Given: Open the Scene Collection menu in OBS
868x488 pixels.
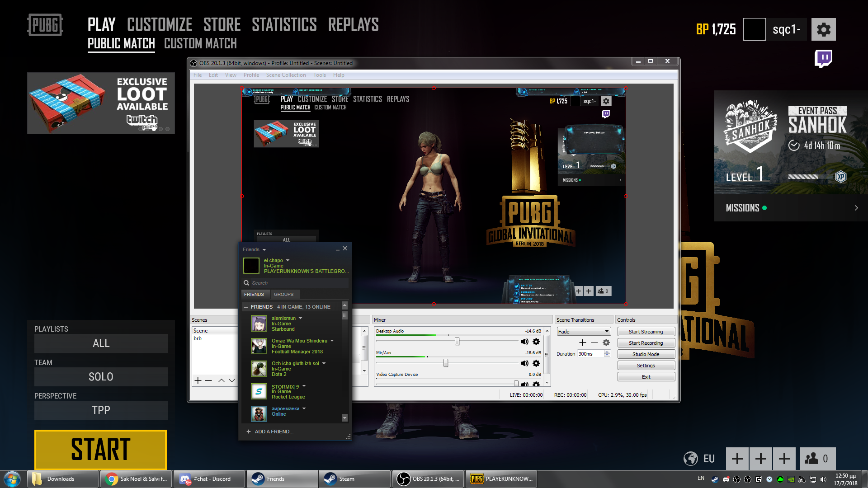Looking at the screenshot, I should point(286,75).
